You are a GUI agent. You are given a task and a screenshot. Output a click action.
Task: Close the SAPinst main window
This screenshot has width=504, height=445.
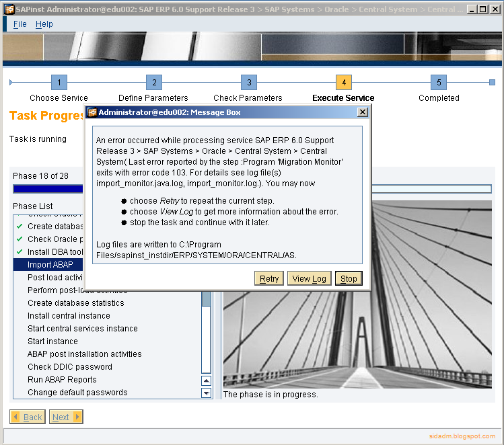coord(495,9)
